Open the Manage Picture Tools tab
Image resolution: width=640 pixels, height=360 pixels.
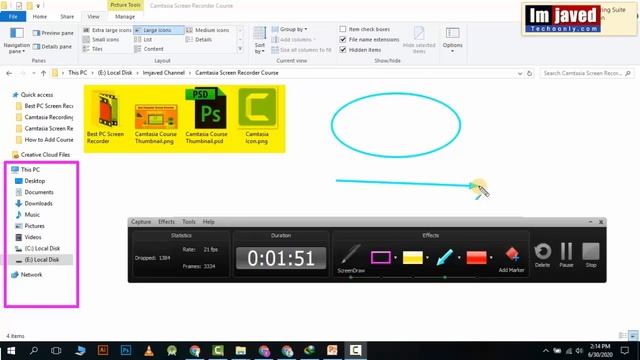tap(125, 17)
